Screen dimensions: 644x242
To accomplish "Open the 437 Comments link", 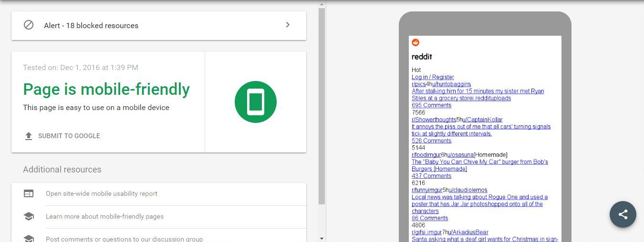I will (431, 176).
